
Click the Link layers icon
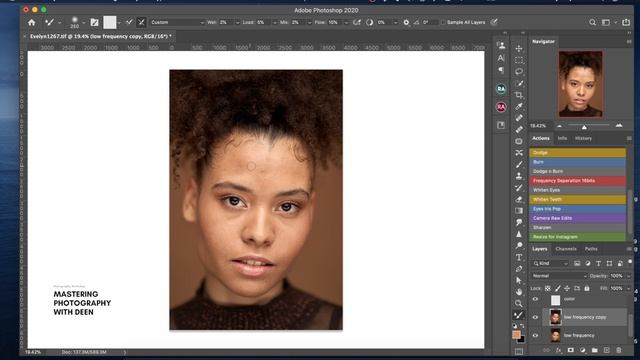tap(546, 350)
